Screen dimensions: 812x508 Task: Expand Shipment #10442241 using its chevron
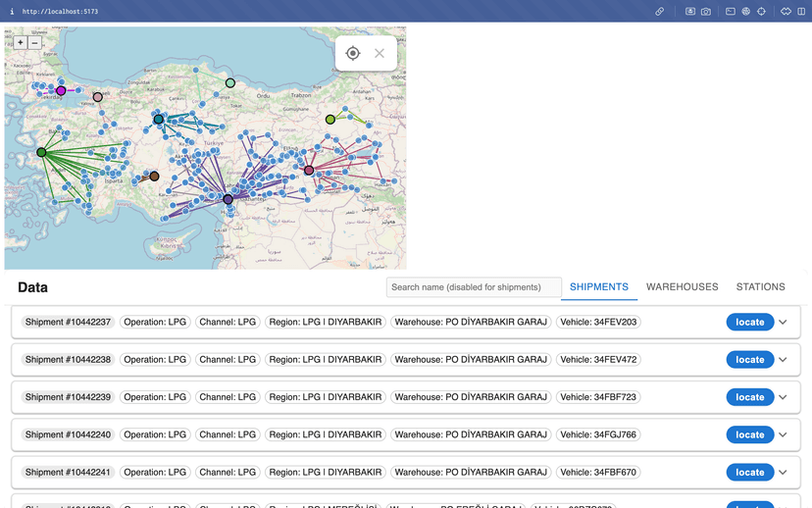783,472
